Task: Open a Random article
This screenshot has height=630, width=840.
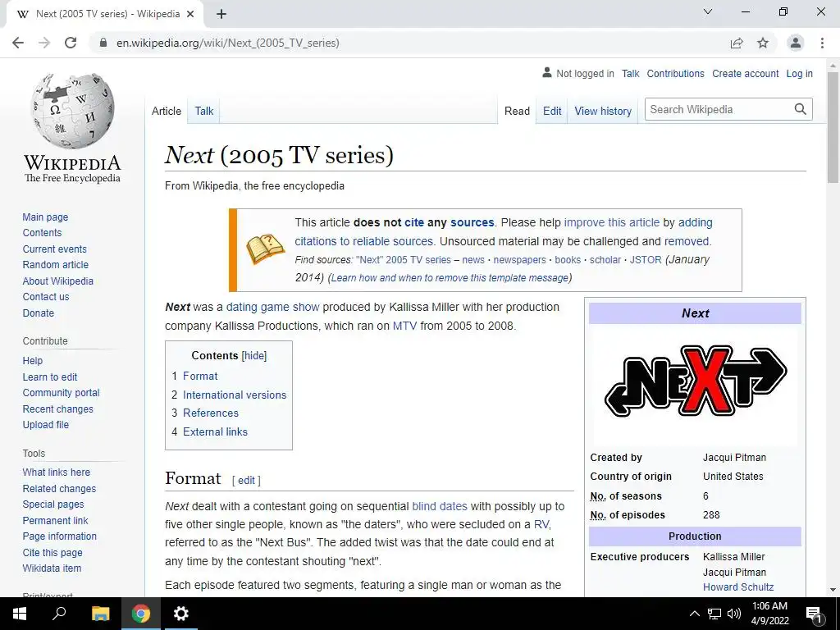Action: (56, 265)
